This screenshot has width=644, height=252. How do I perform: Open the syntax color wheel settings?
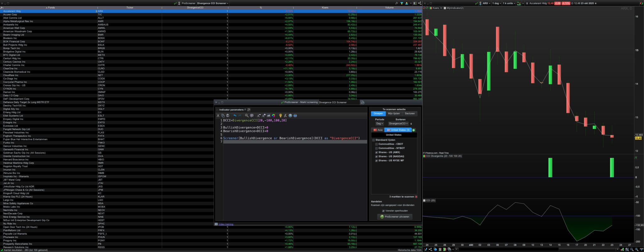tap(274, 115)
